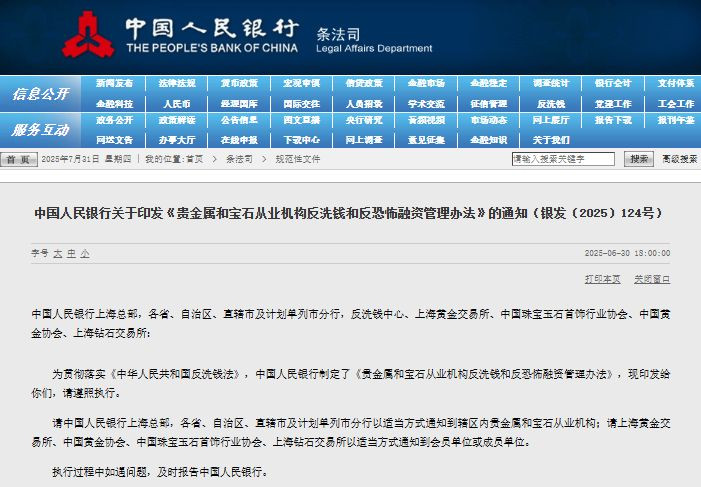
Task: Open 货币政策 navigation item
Action: [239, 83]
